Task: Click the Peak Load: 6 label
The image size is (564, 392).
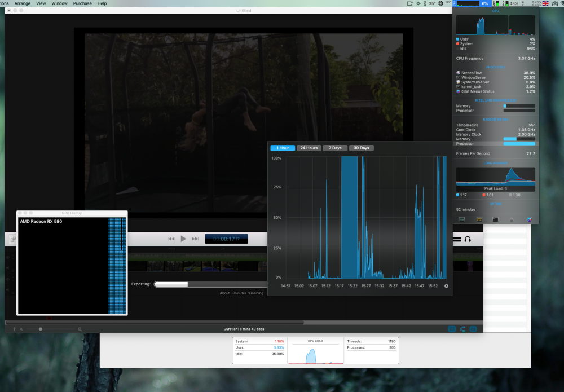Action: click(x=495, y=188)
